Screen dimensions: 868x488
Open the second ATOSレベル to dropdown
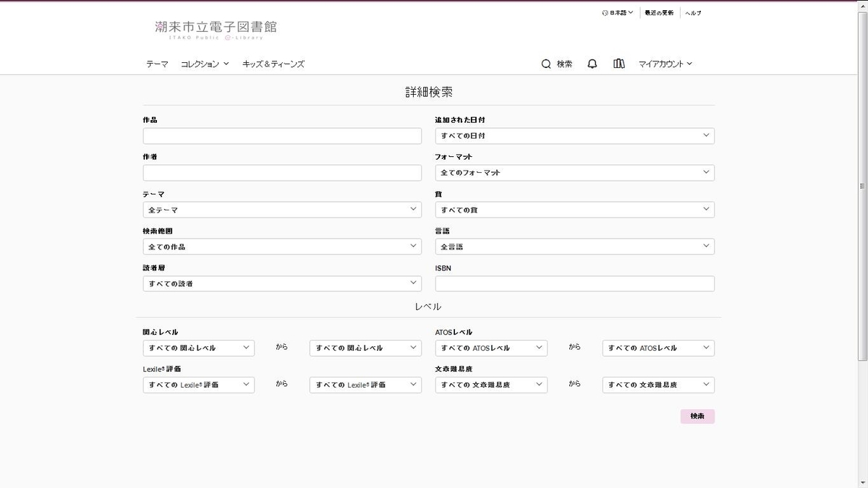point(658,348)
